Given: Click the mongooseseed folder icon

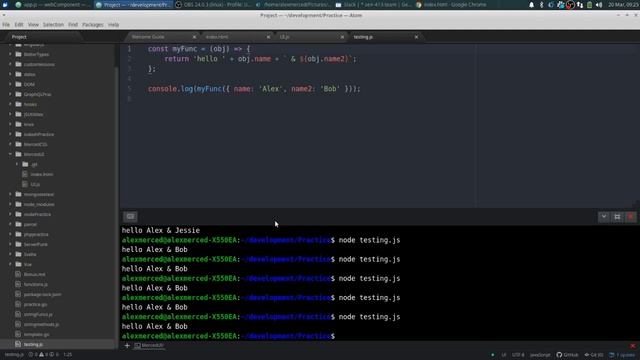Looking at the screenshot, I should tap(18, 194).
